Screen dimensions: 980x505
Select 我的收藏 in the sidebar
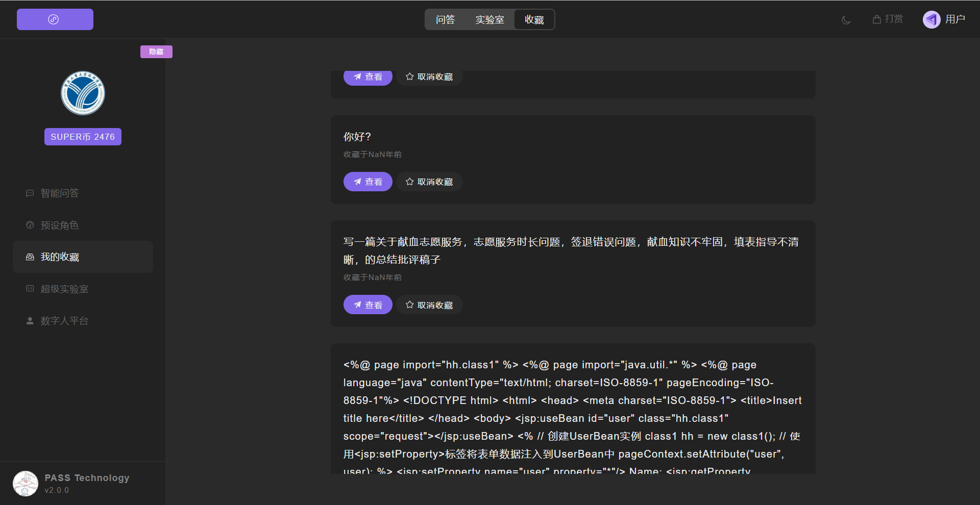(x=60, y=257)
